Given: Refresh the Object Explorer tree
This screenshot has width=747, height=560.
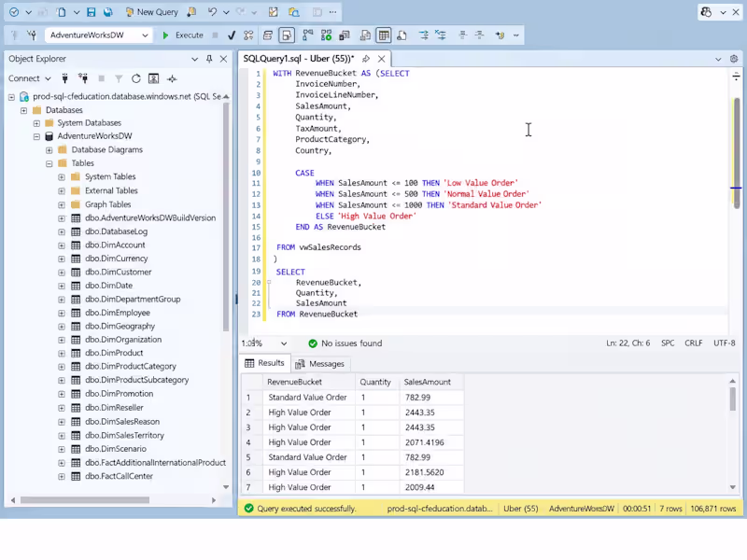Looking at the screenshot, I should tap(136, 78).
